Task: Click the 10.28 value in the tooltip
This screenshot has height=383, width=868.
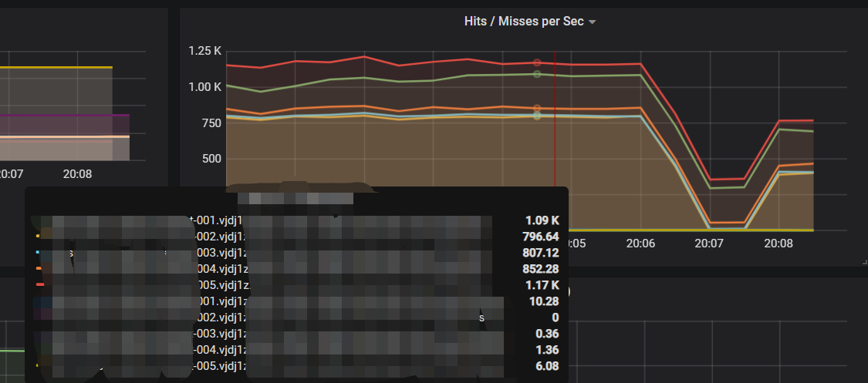Action: pos(544,301)
